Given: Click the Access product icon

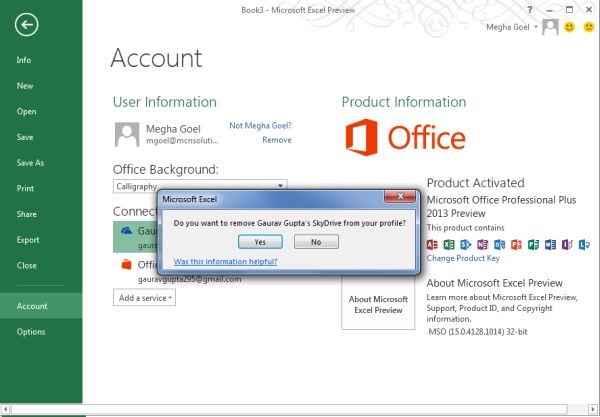Looking at the screenshot, I should point(432,244).
